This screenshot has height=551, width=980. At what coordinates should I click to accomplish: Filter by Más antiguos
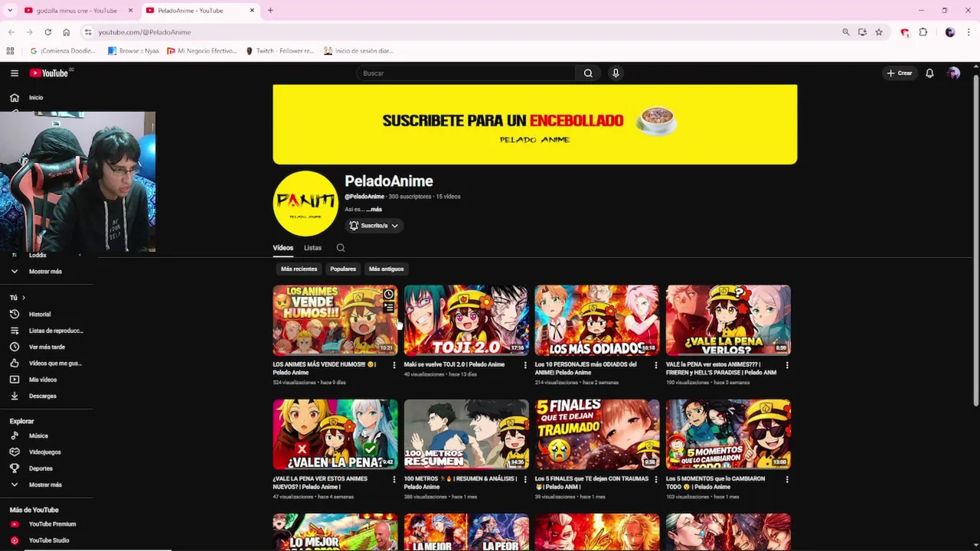[386, 269]
